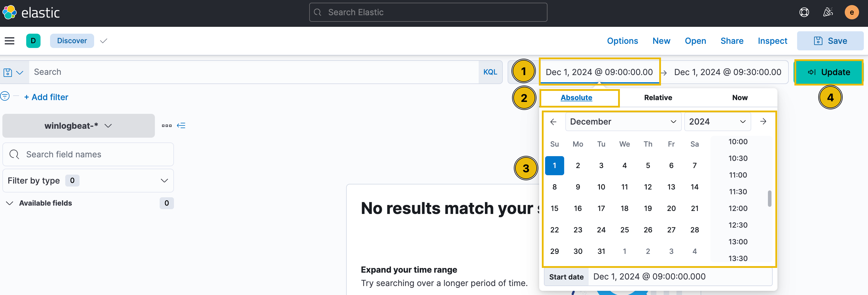This screenshot has height=295, width=868.
Task: Click the end date Dec 1 09:30 field
Action: click(727, 72)
